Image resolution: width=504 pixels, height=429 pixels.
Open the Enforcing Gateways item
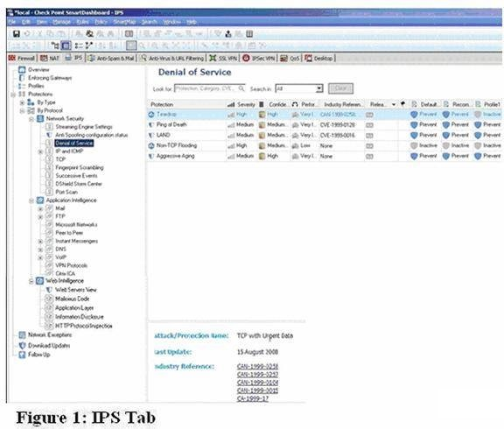50,78
